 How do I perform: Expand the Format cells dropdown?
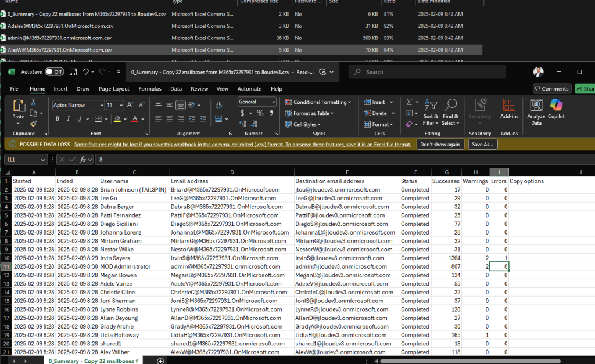[x=391, y=124]
